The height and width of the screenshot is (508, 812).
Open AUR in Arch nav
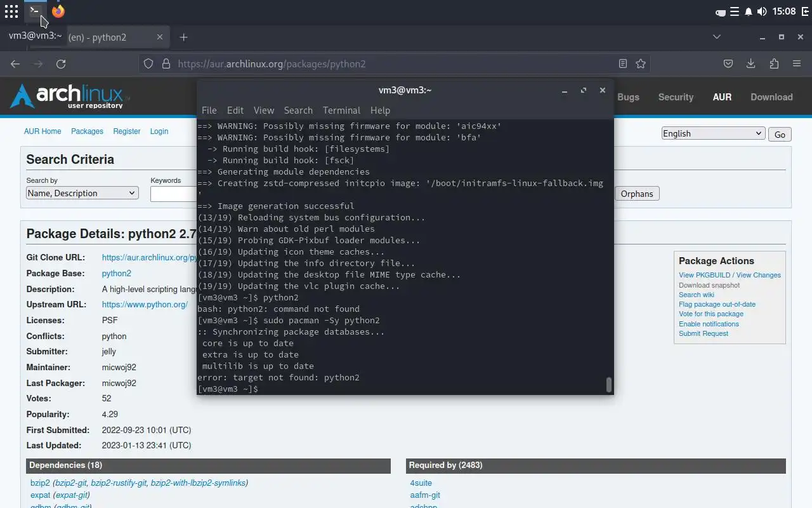[722, 97]
